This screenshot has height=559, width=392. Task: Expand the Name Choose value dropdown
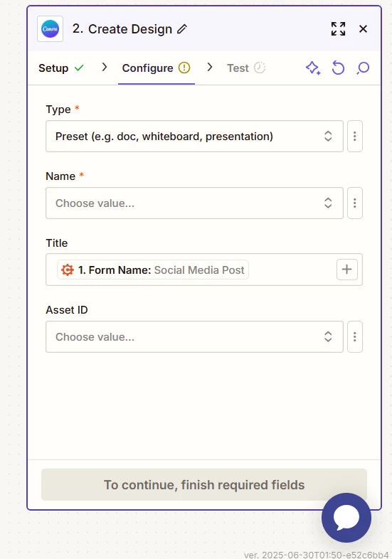(x=194, y=203)
